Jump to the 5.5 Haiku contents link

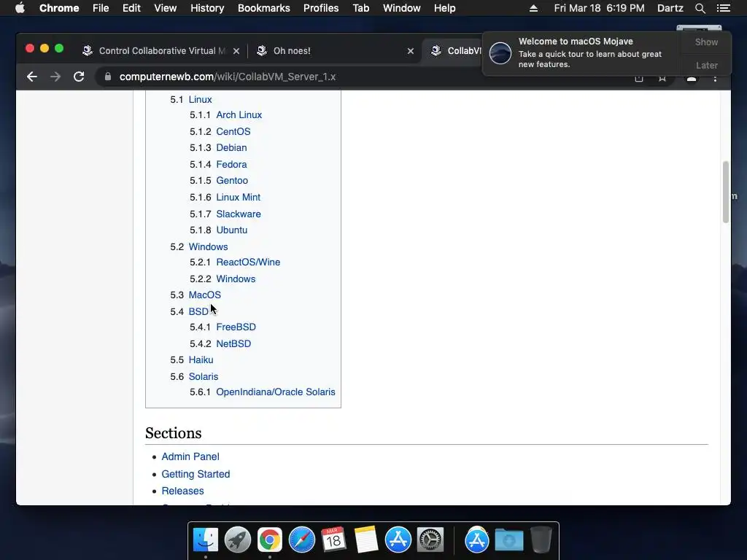click(201, 359)
